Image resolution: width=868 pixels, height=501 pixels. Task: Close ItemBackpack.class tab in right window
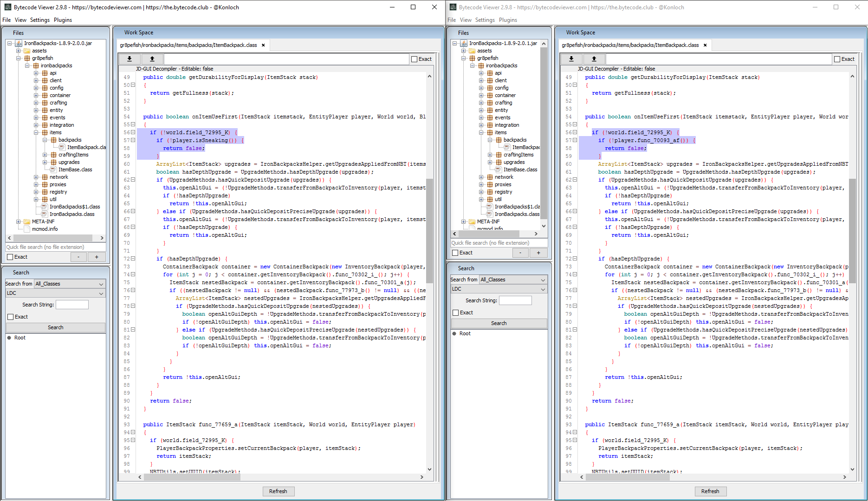point(705,45)
